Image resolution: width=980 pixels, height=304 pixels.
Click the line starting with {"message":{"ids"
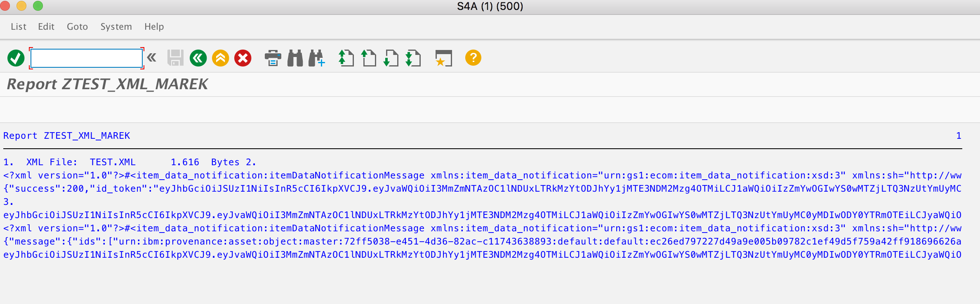coord(483,242)
